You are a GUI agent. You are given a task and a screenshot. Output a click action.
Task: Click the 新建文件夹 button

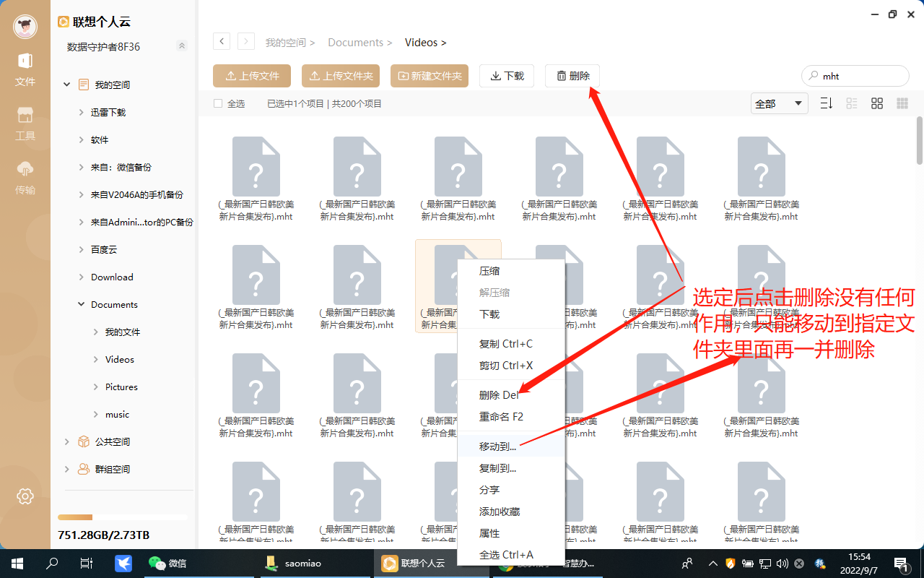pos(430,76)
